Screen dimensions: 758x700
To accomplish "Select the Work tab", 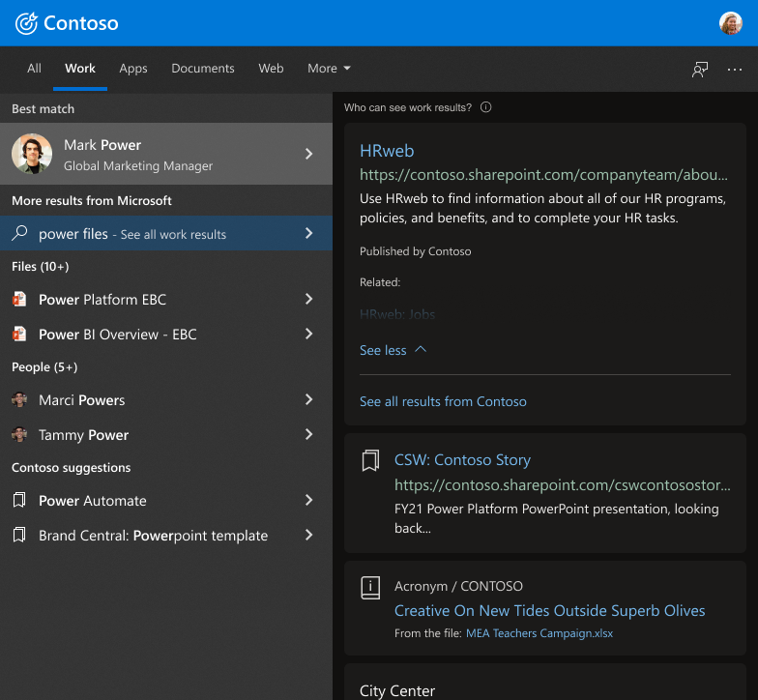I will [80, 69].
